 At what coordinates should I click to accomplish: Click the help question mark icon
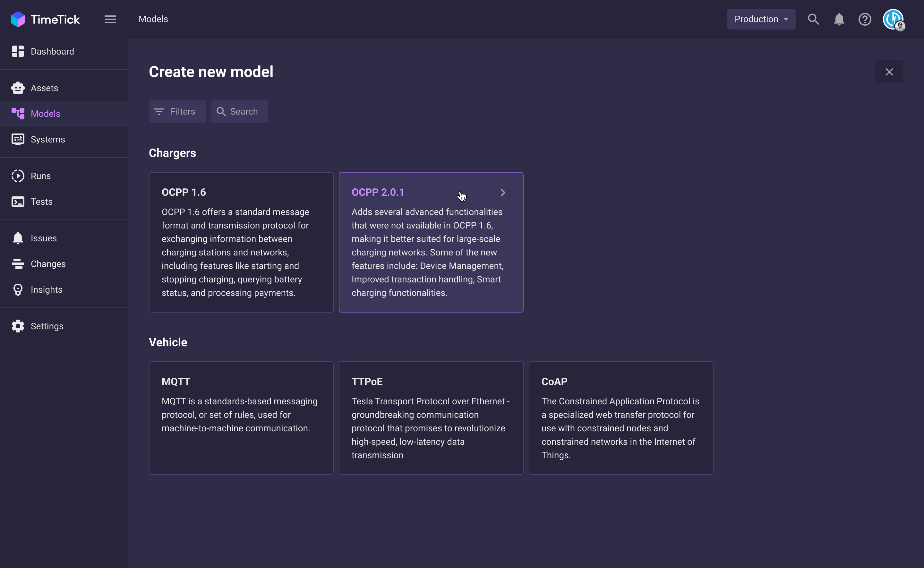click(864, 19)
